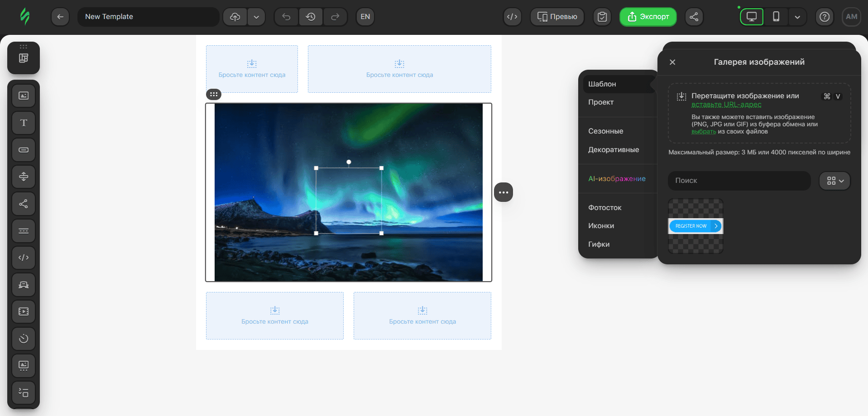The image size is (868, 416).
Task: Open version history
Action: [x=311, y=17]
